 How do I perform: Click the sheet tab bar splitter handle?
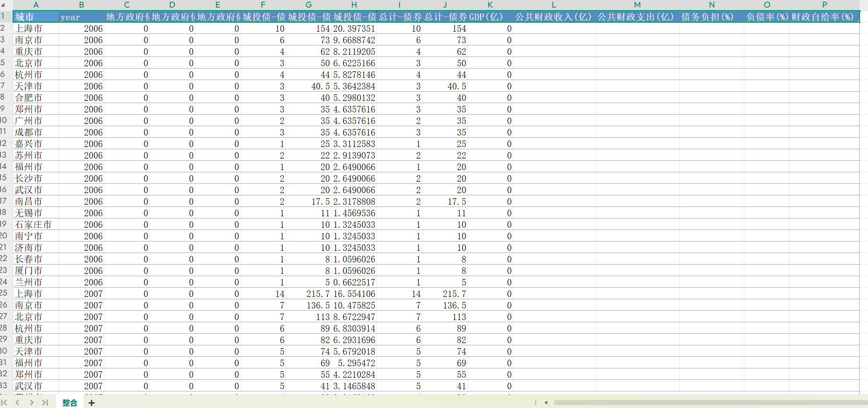click(x=536, y=403)
